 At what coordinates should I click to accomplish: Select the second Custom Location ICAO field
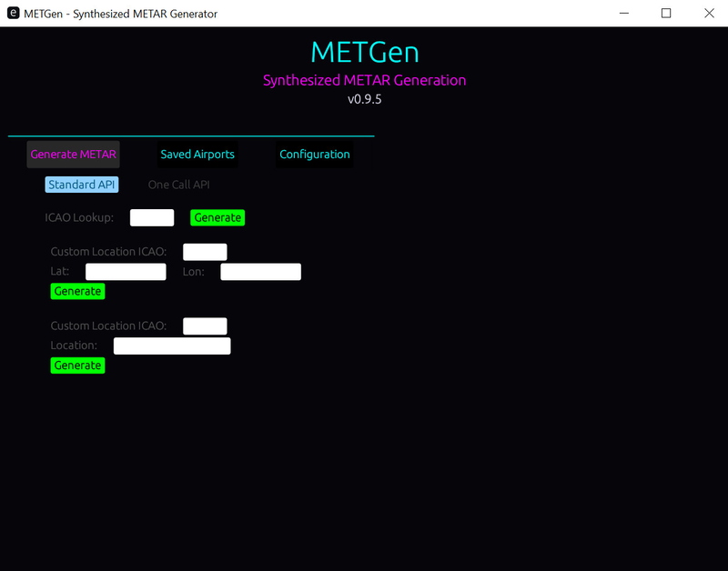(x=205, y=326)
